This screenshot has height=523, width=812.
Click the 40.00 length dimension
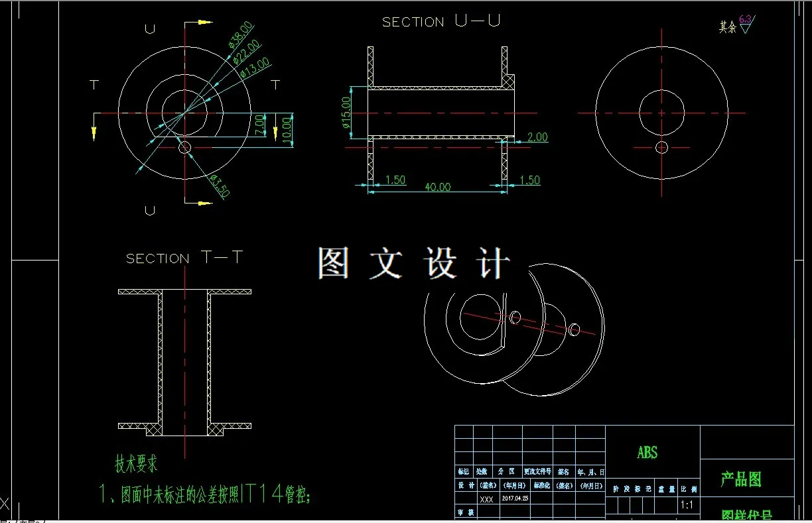(438, 186)
